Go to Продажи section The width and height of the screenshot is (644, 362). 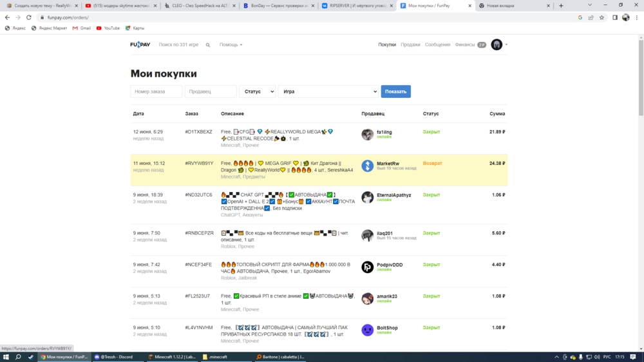point(410,45)
